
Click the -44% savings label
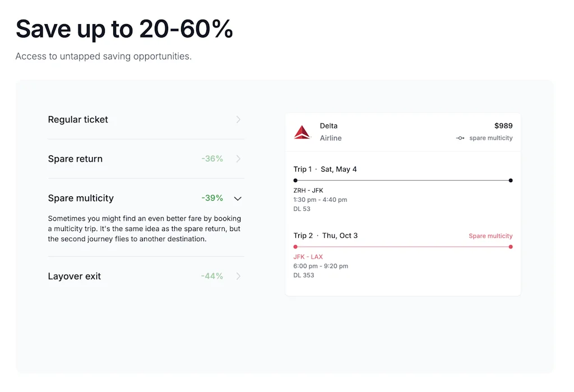(x=212, y=276)
